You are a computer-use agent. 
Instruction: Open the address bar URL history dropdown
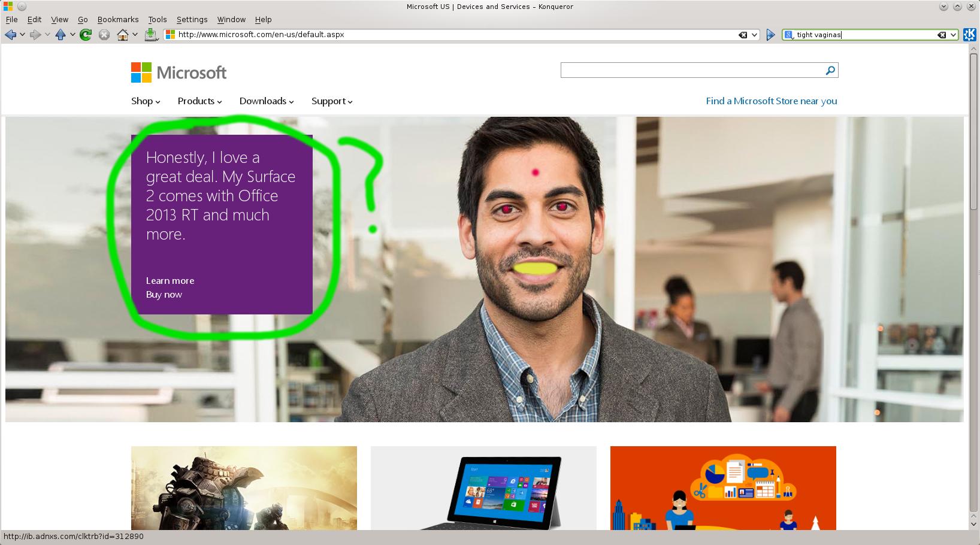[754, 35]
